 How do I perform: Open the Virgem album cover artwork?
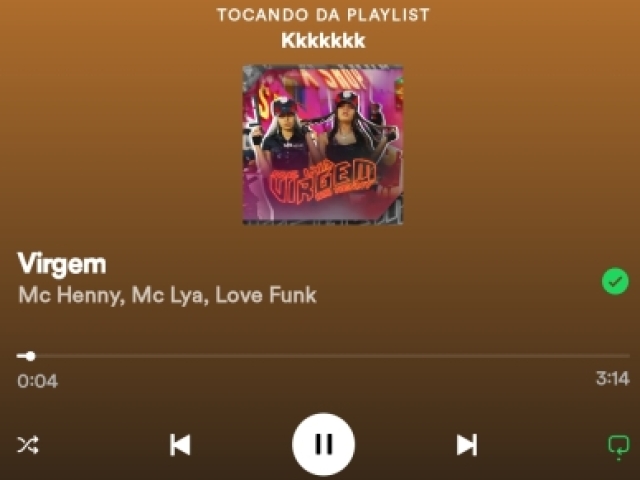323,144
